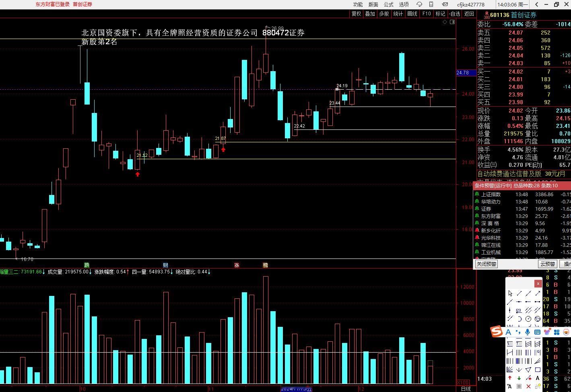Select the line segment drawing tool
Viewport: 571px width, 392px height.
519,293
